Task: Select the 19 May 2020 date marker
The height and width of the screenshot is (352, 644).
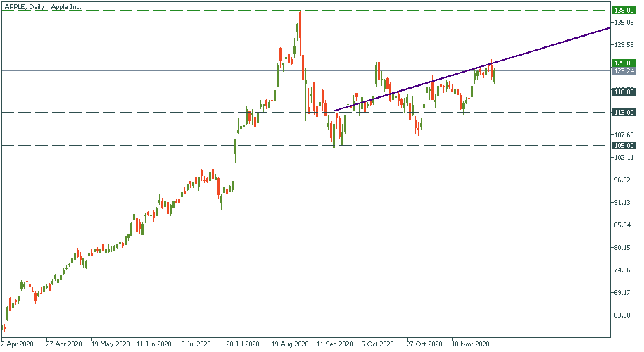Action: (x=109, y=344)
